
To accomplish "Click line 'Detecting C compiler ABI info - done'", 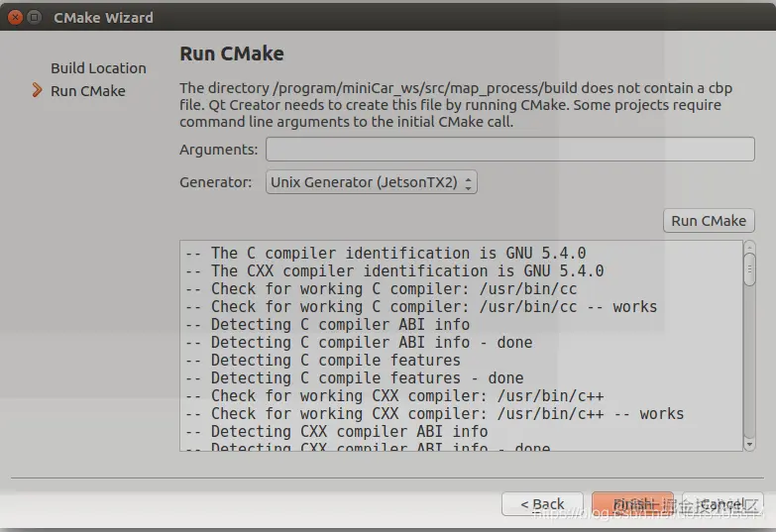I will pos(359,343).
